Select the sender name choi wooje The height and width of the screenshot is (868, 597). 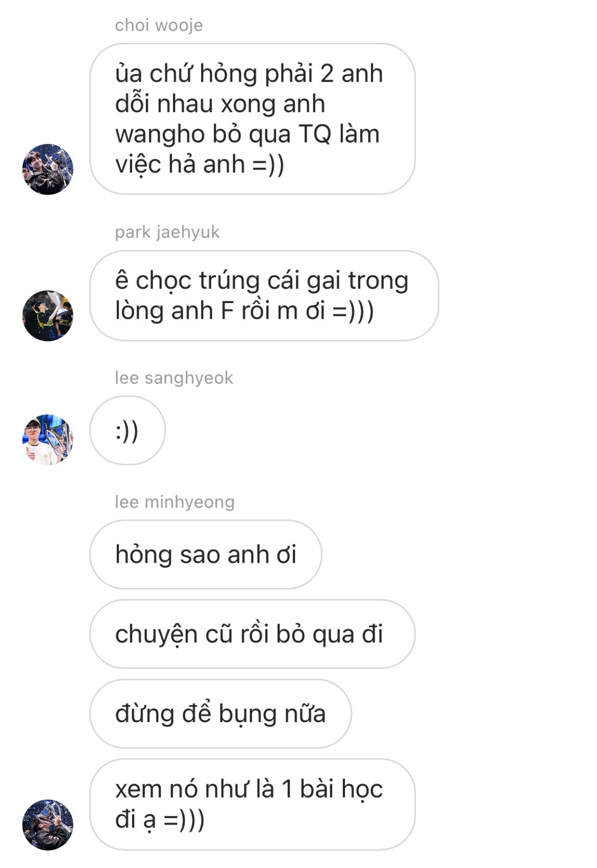pos(159,25)
